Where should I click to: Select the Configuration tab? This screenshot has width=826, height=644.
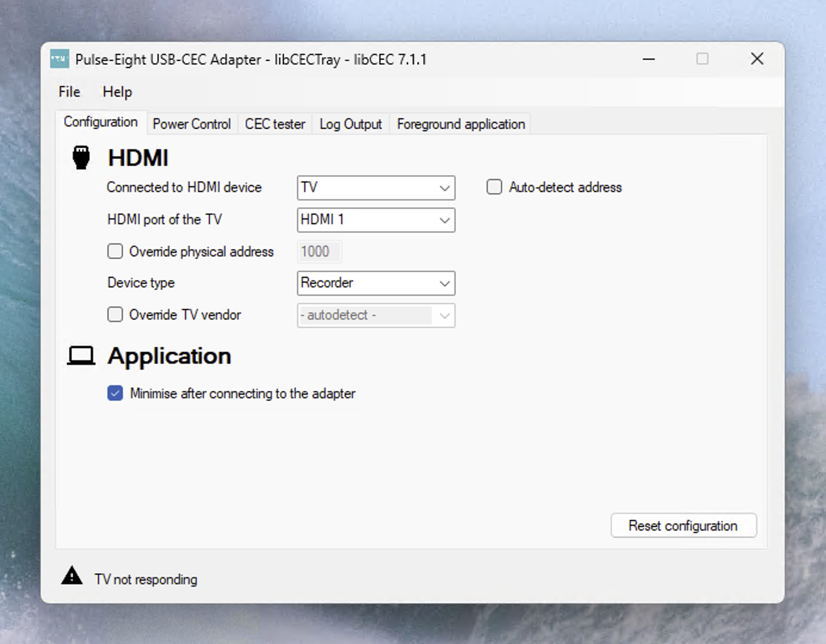(x=101, y=122)
